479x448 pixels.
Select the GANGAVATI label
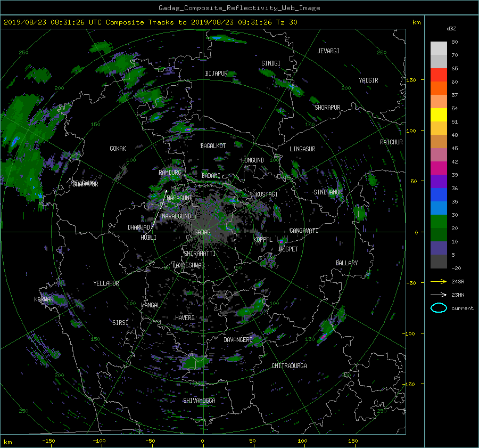(x=304, y=231)
